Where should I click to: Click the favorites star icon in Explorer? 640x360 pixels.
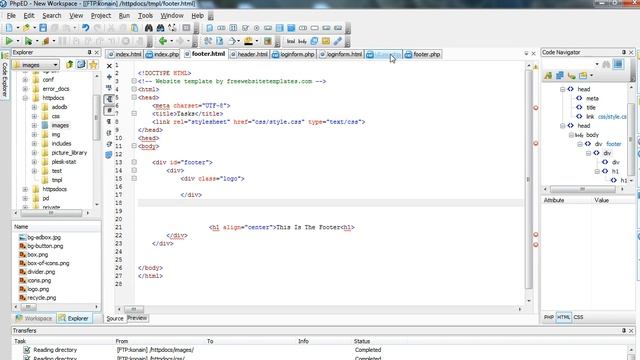(93, 64)
